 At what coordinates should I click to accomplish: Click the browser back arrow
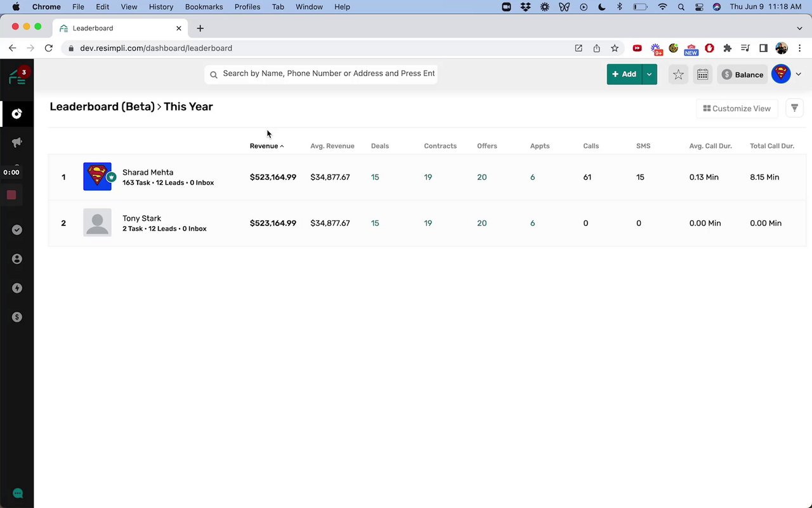tap(12, 48)
